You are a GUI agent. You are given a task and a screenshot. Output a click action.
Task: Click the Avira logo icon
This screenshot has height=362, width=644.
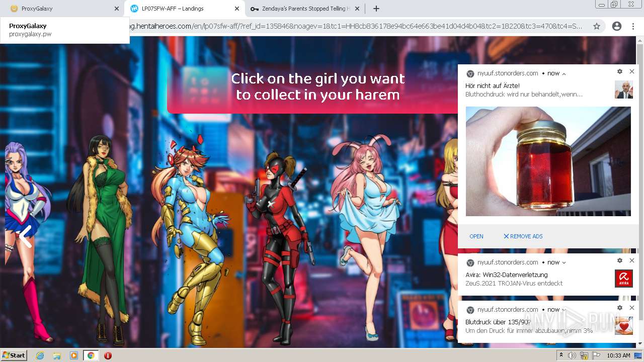pyautogui.click(x=624, y=279)
